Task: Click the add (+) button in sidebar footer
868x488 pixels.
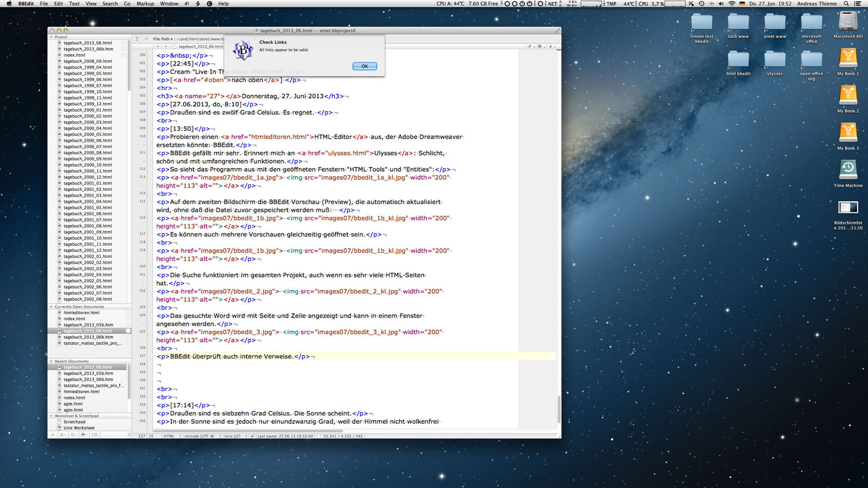Action: (52, 435)
